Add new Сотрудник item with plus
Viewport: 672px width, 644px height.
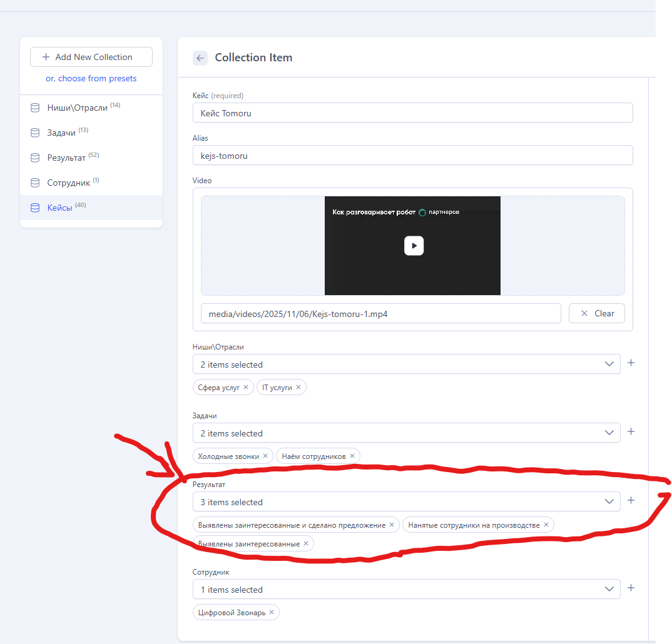pos(631,588)
